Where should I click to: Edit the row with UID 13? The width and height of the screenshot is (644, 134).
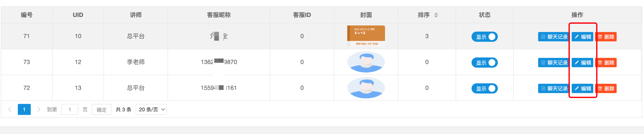tap(582, 88)
